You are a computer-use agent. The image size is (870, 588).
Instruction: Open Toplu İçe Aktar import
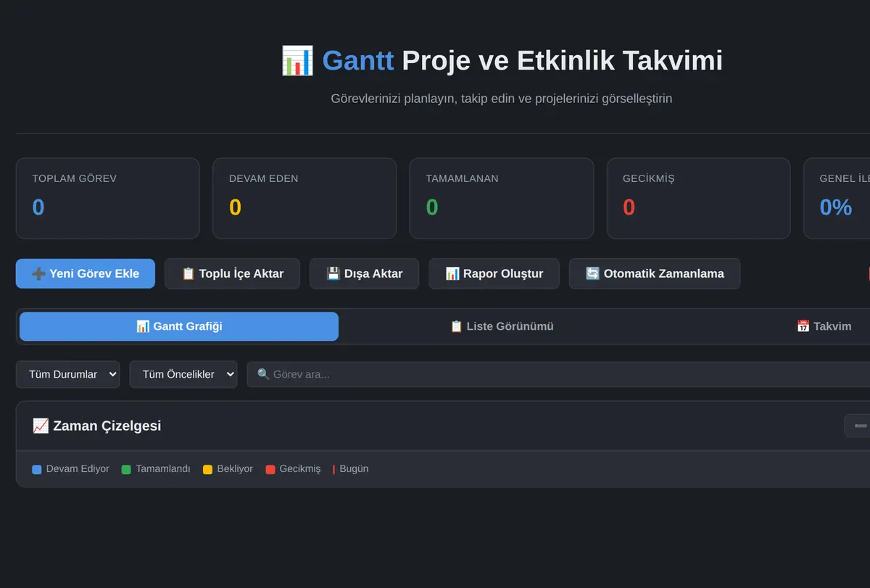(x=232, y=273)
